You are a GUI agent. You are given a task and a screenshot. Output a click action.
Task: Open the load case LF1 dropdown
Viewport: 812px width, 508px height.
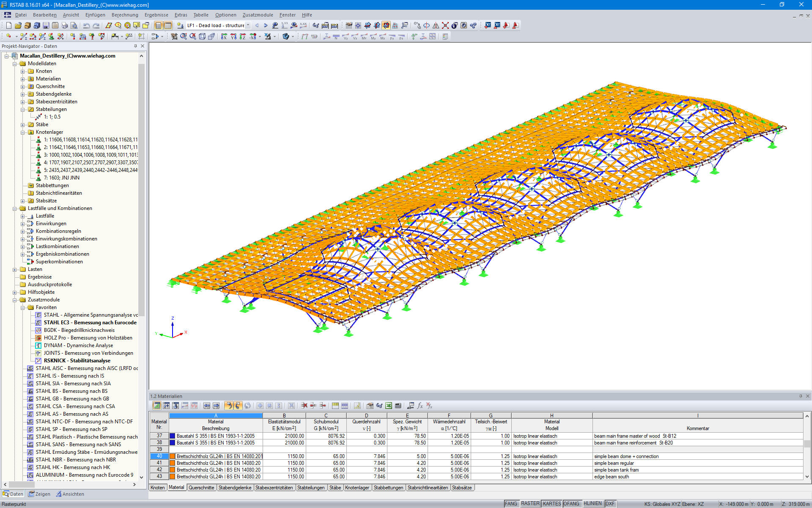click(248, 25)
